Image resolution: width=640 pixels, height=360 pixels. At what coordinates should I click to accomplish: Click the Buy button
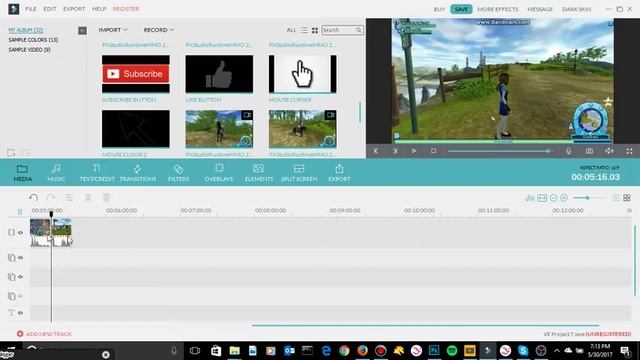click(439, 9)
